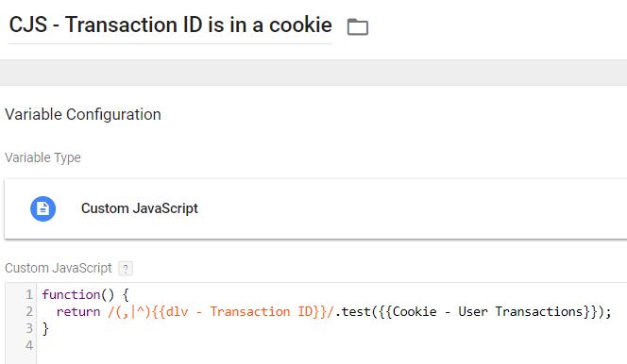The width and height of the screenshot is (627, 364).
Task: Select the blue Custom JavaScript type icon
Action: point(42,208)
